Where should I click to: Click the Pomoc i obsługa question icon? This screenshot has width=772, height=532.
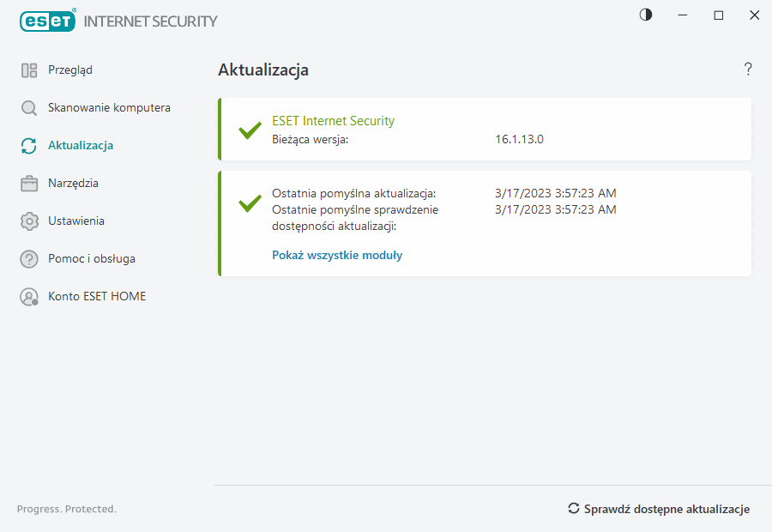pyautogui.click(x=29, y=259)
